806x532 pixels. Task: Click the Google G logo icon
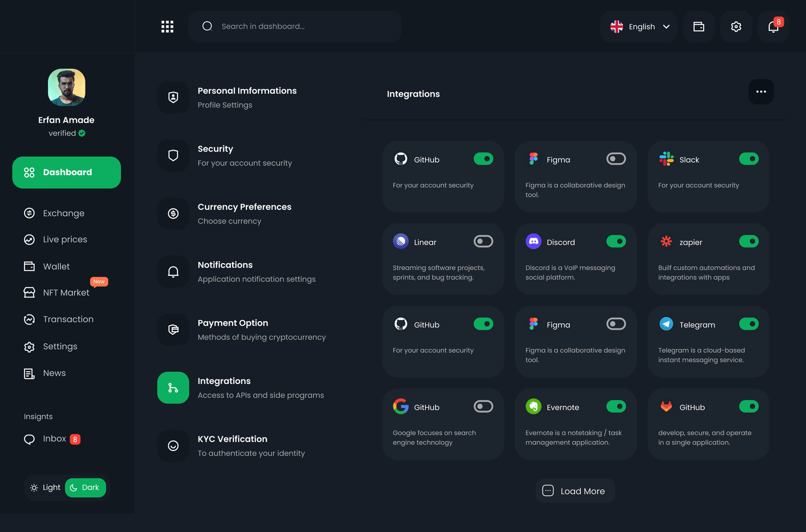[x=401, y=407]
